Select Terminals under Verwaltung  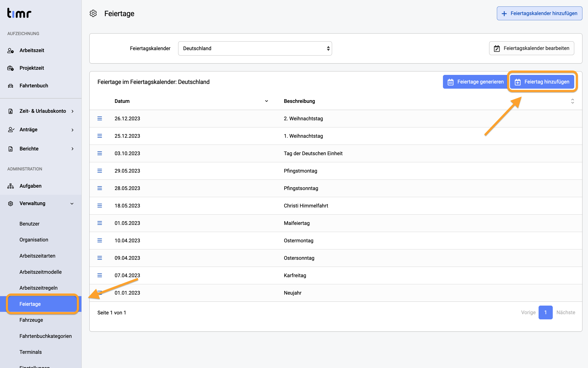click(x=31, y=352)
